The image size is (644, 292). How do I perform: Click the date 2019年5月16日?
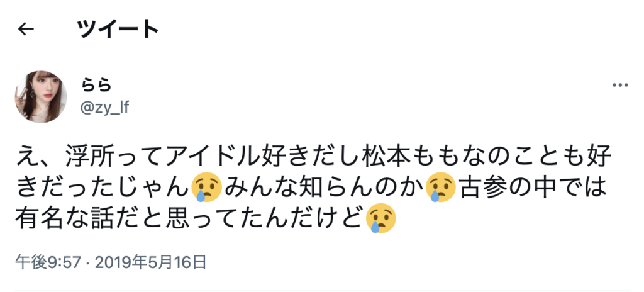(x=150, y=262)
